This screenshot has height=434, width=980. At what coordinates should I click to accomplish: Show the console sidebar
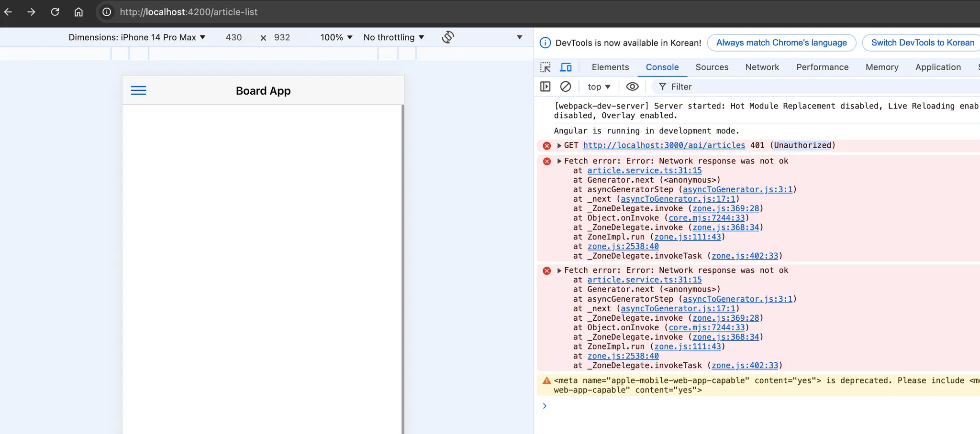pos(546,87)
